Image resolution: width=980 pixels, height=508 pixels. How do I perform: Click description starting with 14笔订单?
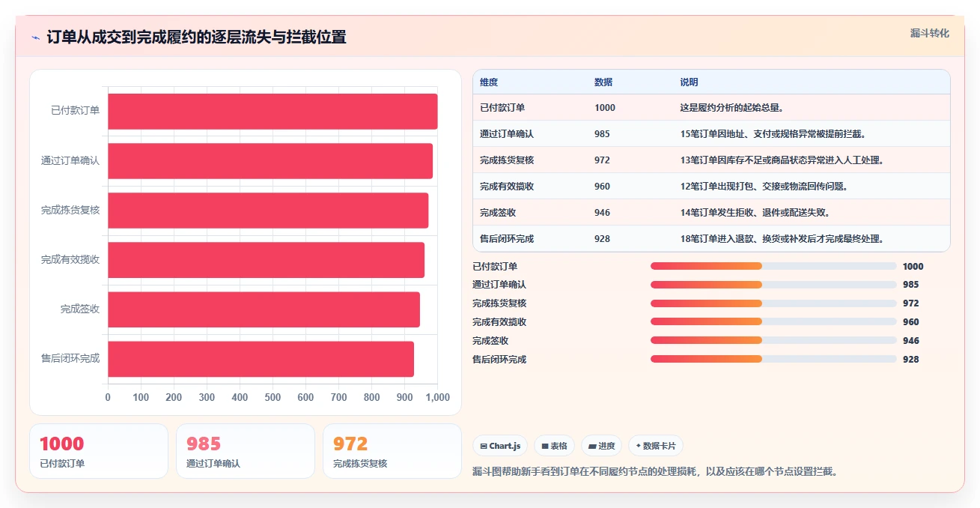pos(755,213)
